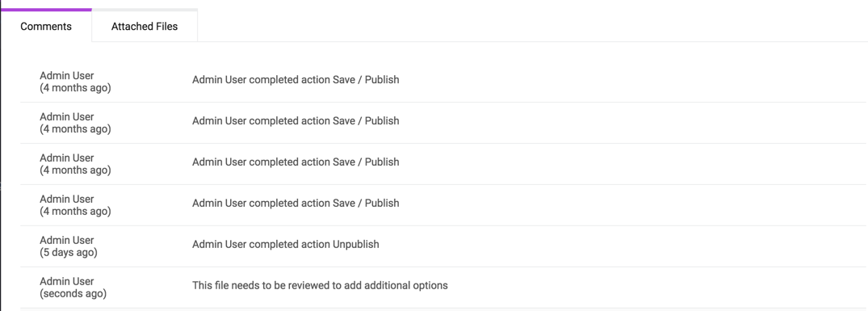Select the Unpublish action comment text
Image resolution: width=868 pixels, height=311 pixels.
point(286,244)
